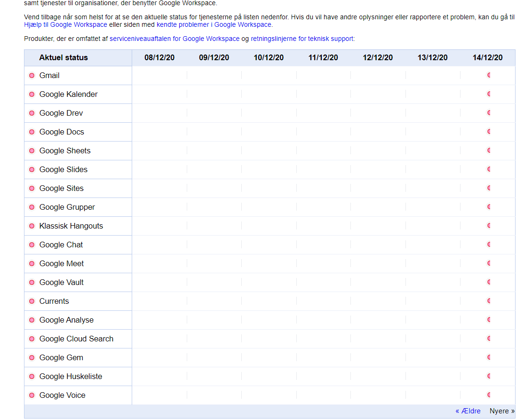This screenshot has width=532, height=419.
Task: Click the Google Cloud Search service name
Action: pyautogui.click(x=76, y=339)
